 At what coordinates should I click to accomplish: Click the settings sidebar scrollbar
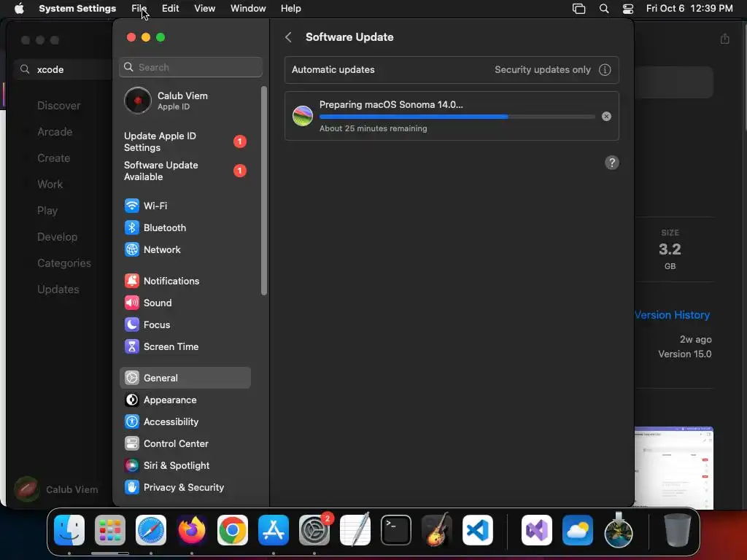[264, 190]
